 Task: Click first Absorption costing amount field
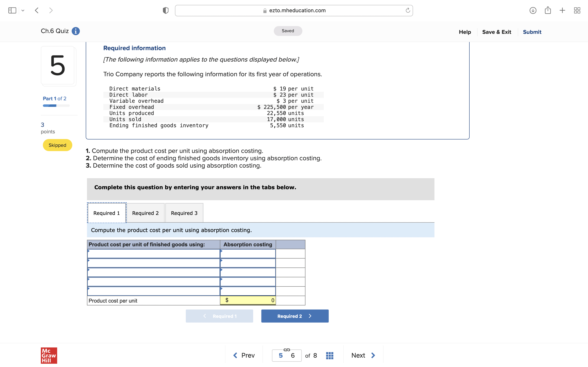coord(248,254)
